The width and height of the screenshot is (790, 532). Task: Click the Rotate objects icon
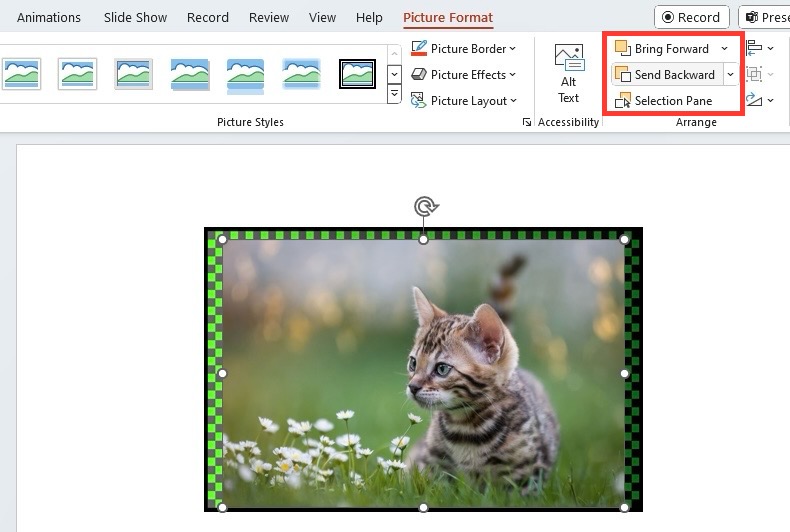coord(754,100)
